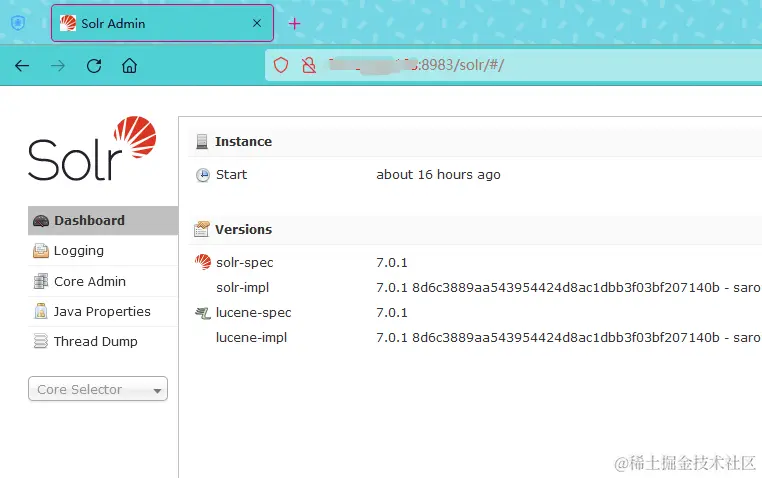762x478 pixels.
Task: Click the Versions section heading
Action: click(x=243, y=229)
